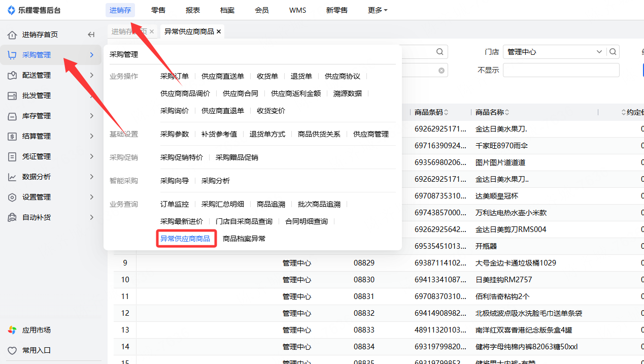644x364 pixels.
Task: Expand the 结算管理 sidebar arrow
Action: [92, 136]
